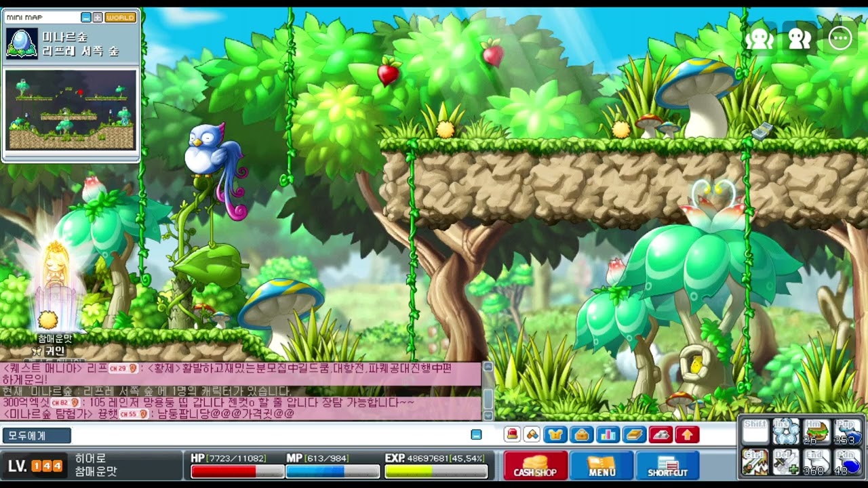Click the mini map terrain preview
868x488 pixels.
(x=71, y=110)
